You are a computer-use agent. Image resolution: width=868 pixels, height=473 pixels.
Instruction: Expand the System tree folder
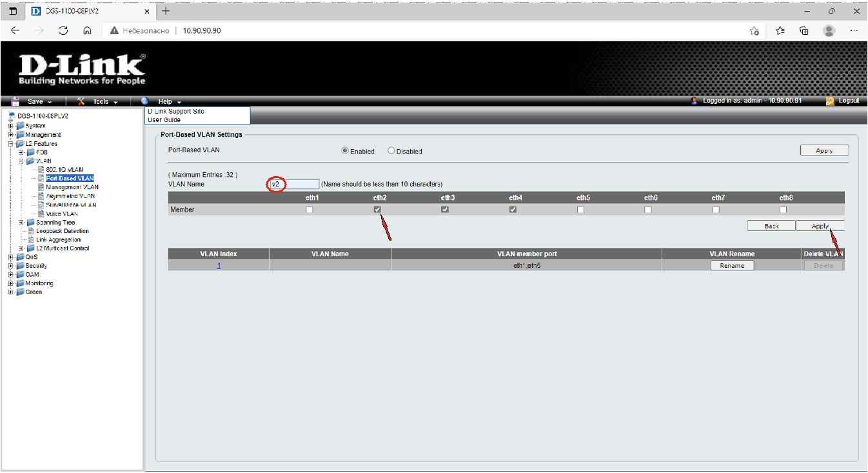click(11, 126)
